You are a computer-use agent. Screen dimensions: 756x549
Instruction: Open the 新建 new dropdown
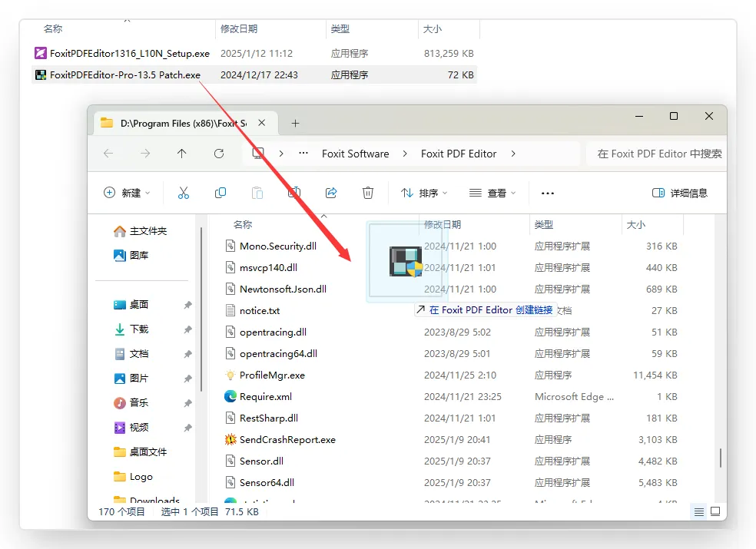tap(127, 193)
